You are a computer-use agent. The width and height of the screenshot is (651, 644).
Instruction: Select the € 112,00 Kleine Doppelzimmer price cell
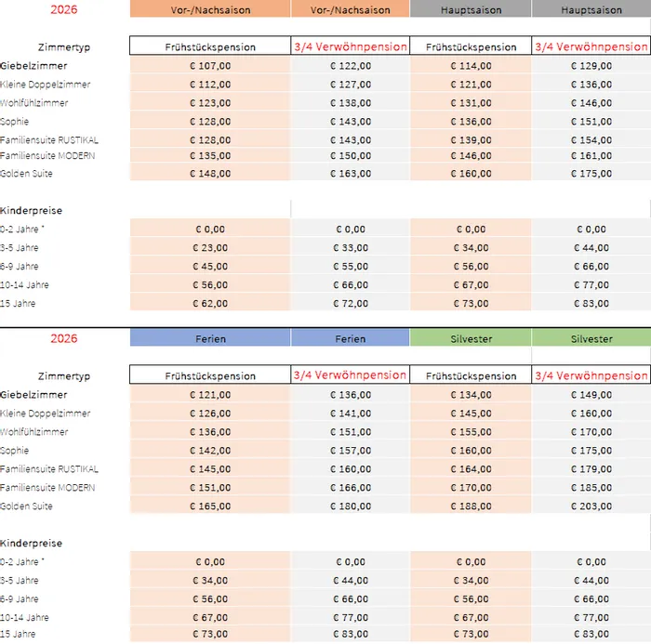(x=209, y=85)
